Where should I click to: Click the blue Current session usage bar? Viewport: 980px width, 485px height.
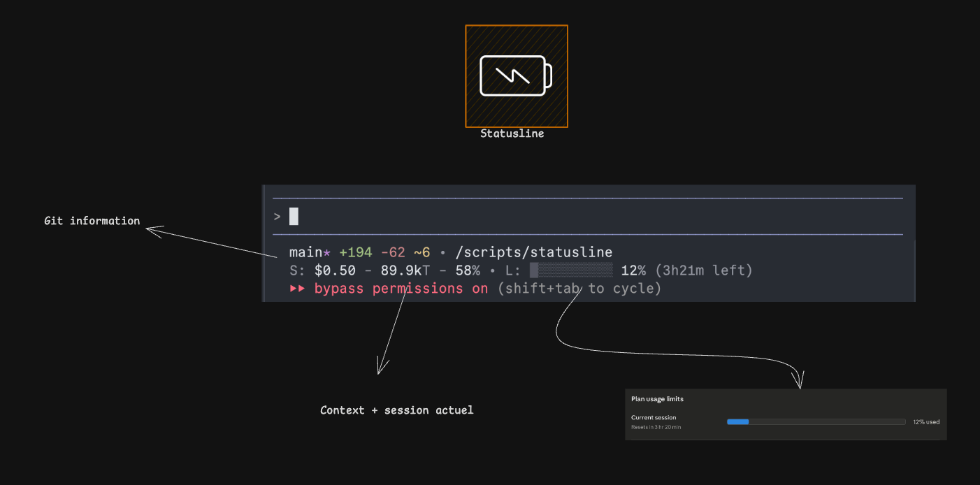pos(738,422)
